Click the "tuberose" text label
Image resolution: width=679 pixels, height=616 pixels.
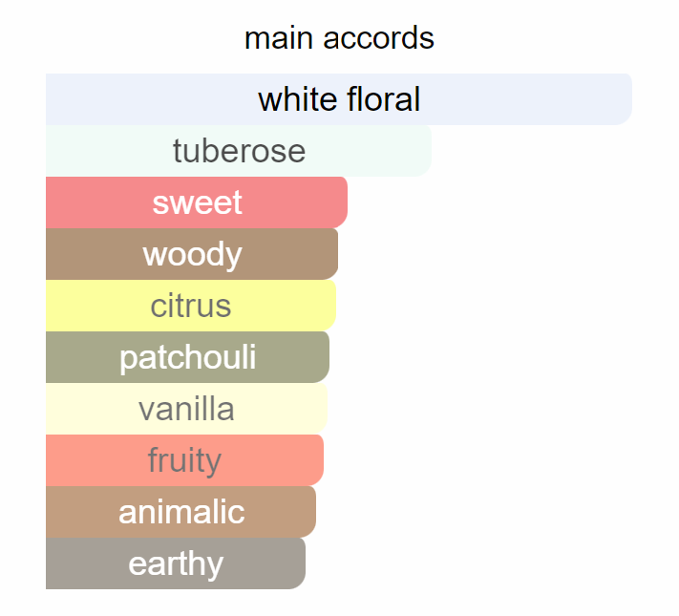(x=239, y=151)
